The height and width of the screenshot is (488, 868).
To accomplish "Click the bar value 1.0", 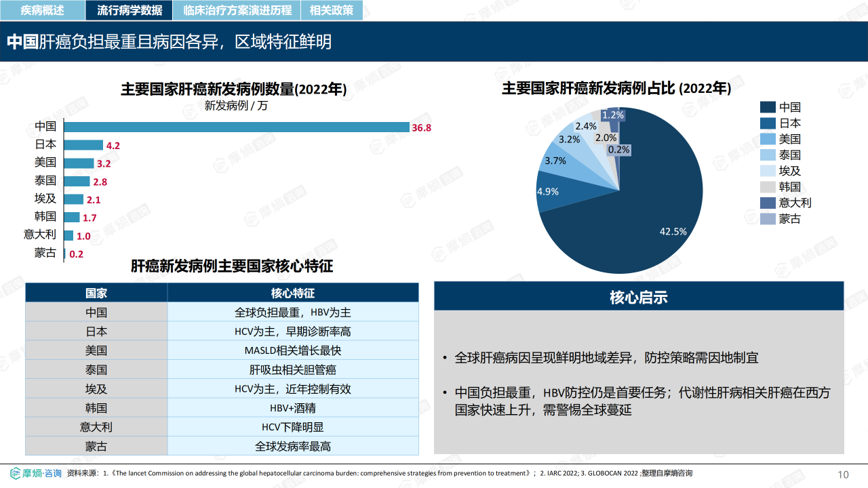I will click(83, 237).
